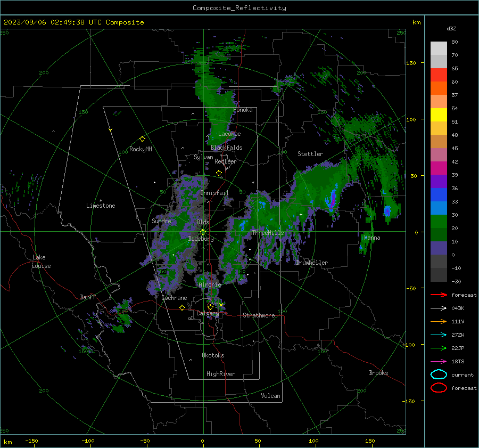479x448 pixels.
Task: Click the red forecast ellipse in legend
Action: pos(439,388)
